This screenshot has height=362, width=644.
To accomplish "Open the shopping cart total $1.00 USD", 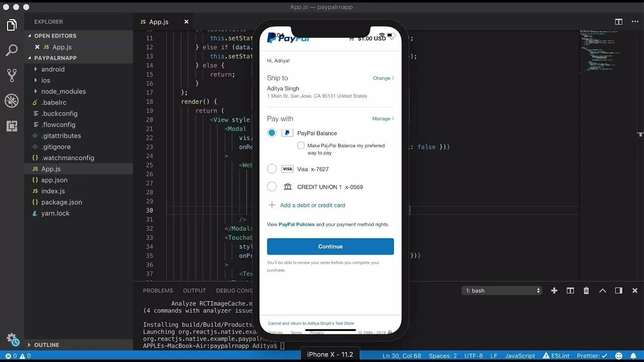I will (x=372, y=38).
